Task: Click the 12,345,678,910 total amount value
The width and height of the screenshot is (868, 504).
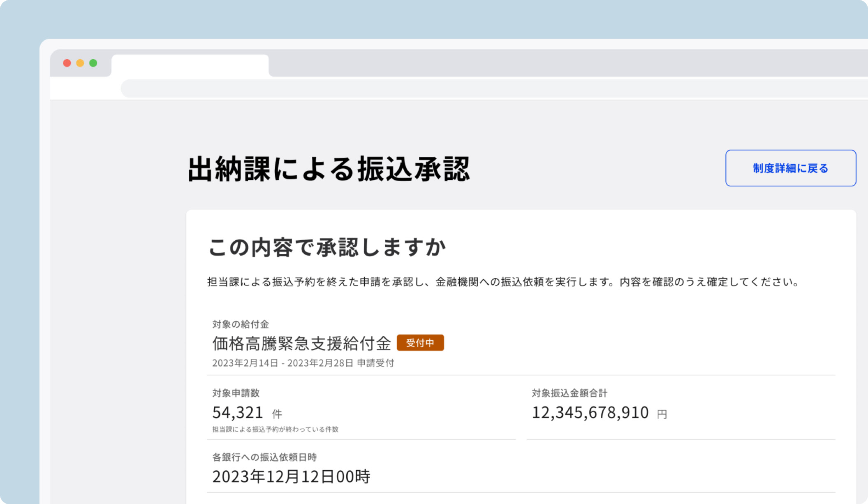Action: (590, 412)
